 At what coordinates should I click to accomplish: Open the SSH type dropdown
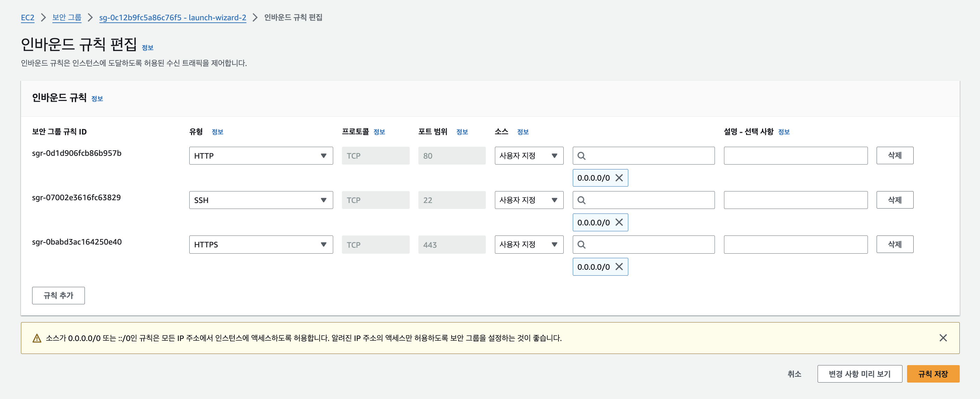(x=261, y=200)
